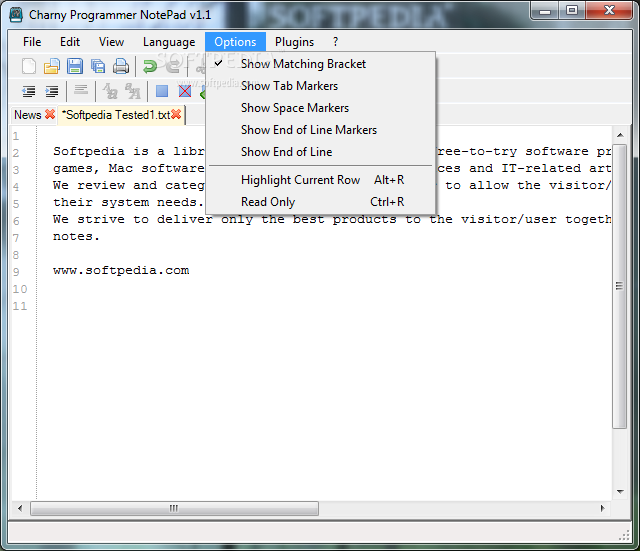Click the grayed Redo arrow icon

point(173,66)
